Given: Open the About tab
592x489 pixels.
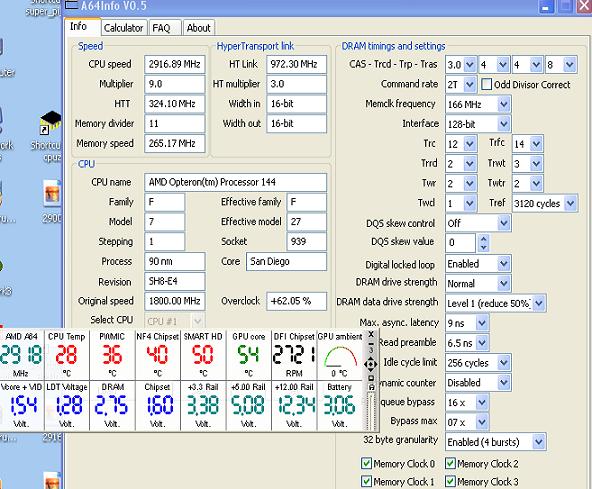Looking at the screenshot, I should click(x=199, y=28).
